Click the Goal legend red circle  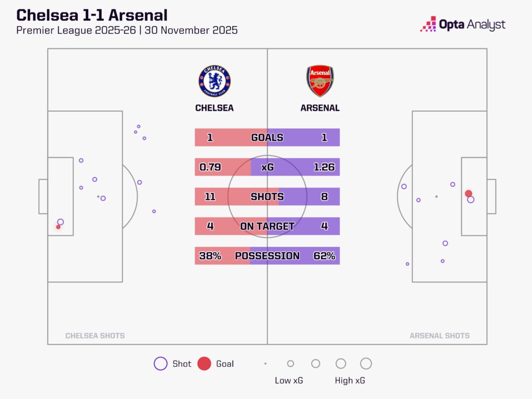pos(204,364)
